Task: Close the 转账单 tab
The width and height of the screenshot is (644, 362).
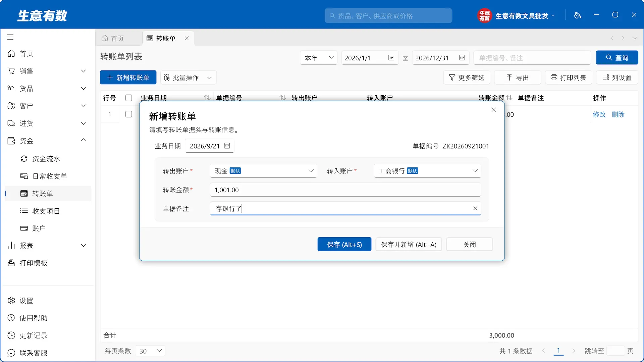Action: click(187, 38)
